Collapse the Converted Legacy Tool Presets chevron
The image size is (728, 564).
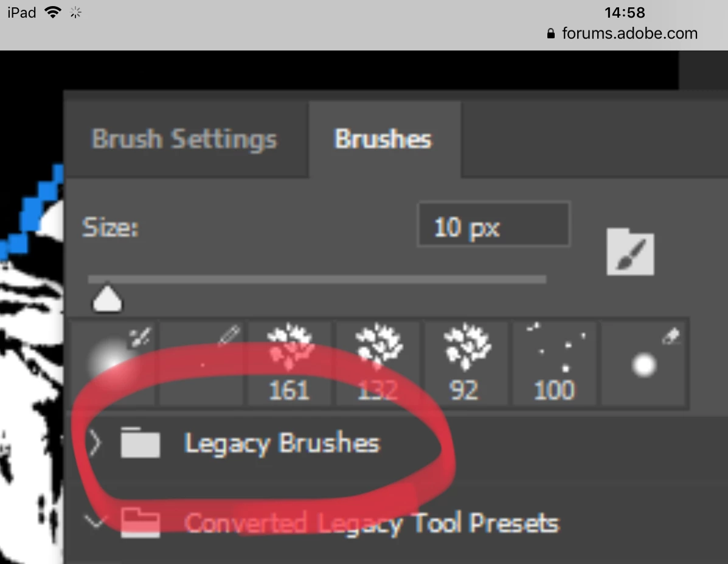[x=95, y=522]
